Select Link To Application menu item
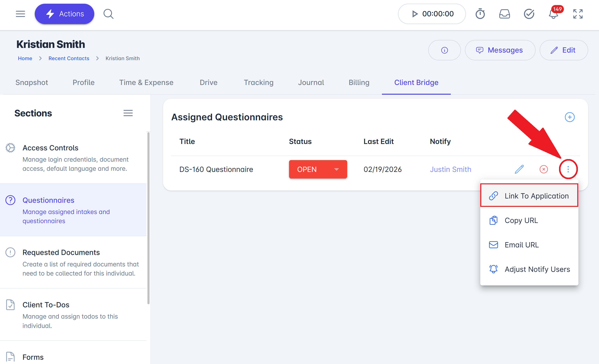Viewport: 599px width, 364px height. pos(529,196)
